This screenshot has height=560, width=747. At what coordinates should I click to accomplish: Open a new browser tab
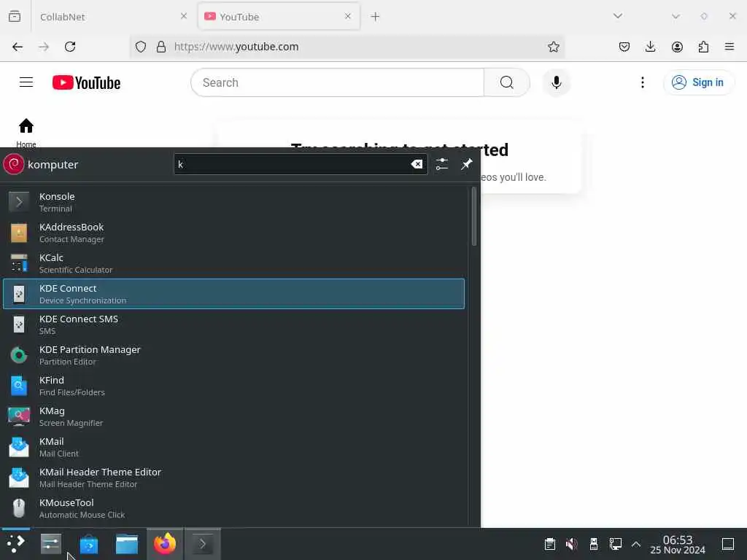point(376,17)
